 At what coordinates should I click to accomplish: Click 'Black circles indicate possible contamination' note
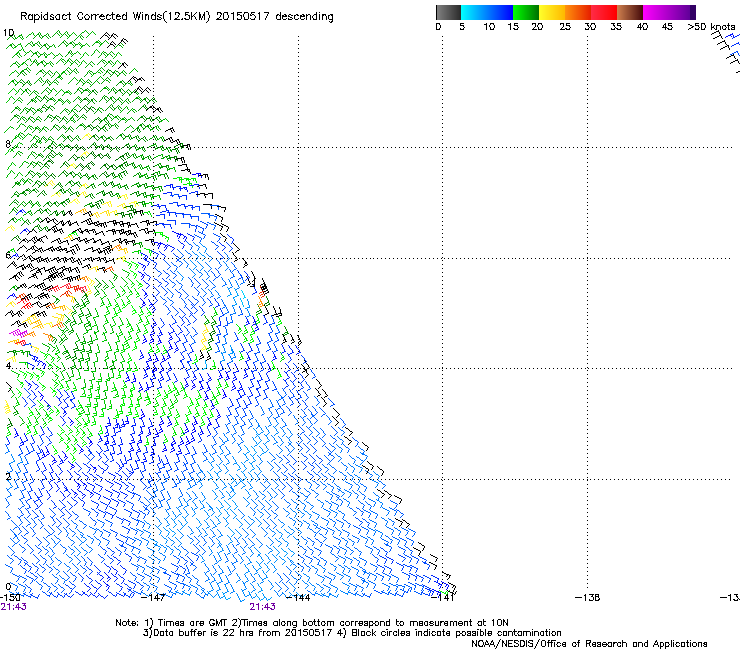pyautogui.click(x=456, y=633)
